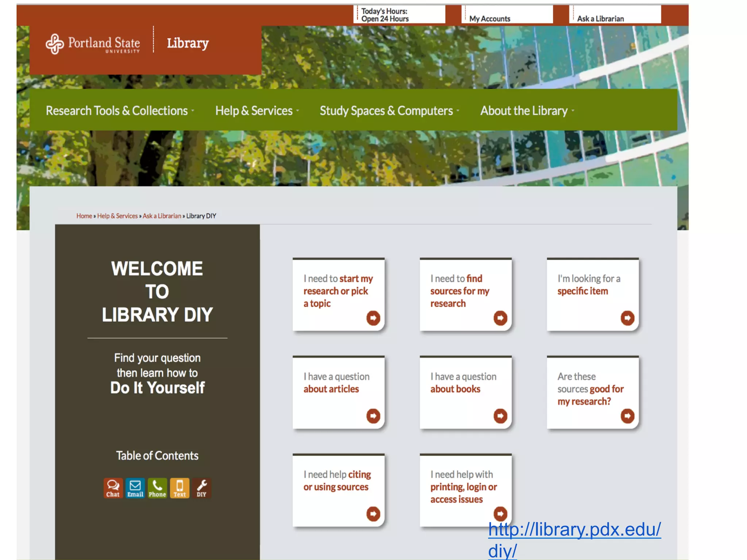Click the Chat contact icon
Viewport: 747px width, 560px height.
click(113, 488)
